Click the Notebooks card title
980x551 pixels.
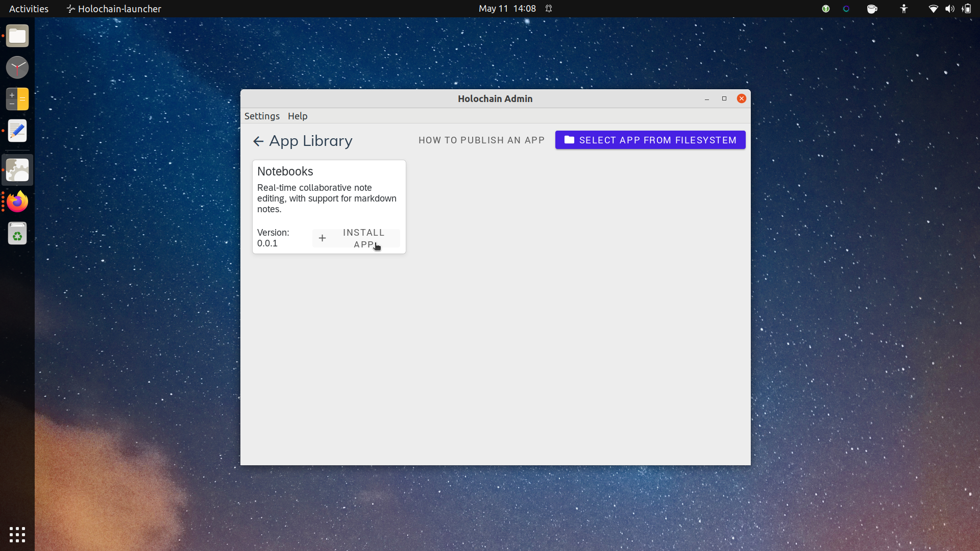point(285,171)
